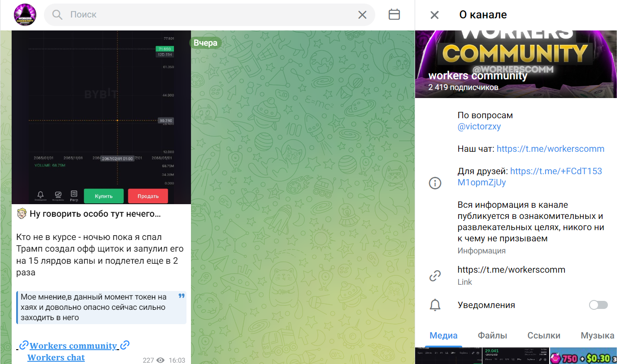Click the 2067/02/01 01:00 date label

117,158
